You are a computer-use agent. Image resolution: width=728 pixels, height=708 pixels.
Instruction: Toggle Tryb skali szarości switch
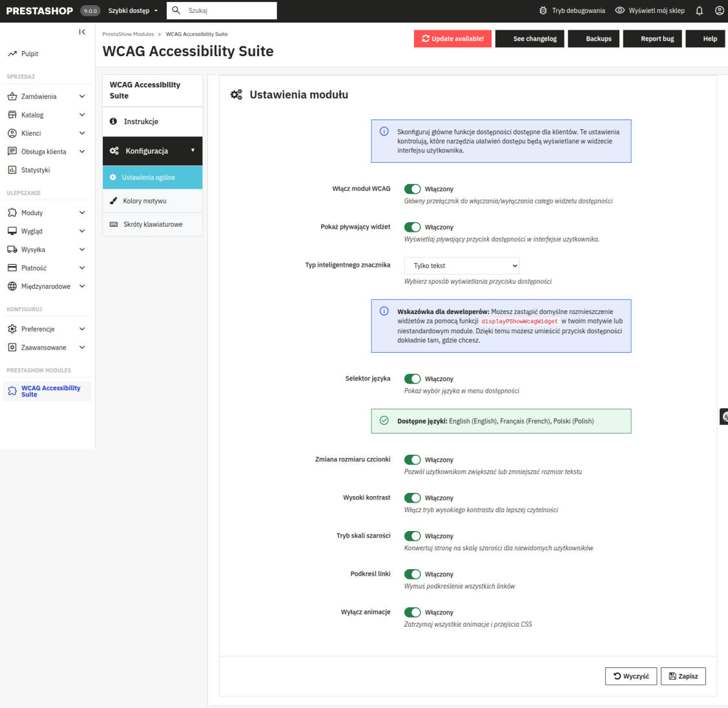[x=412, y=536]
